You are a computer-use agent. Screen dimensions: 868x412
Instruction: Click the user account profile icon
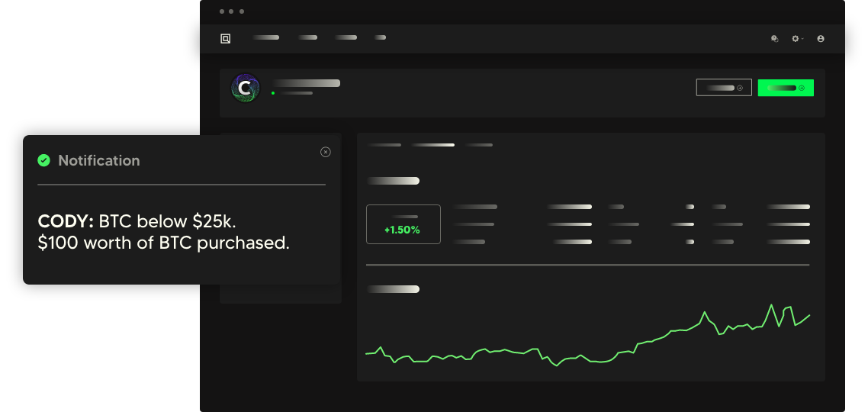[x=821, y=38]
